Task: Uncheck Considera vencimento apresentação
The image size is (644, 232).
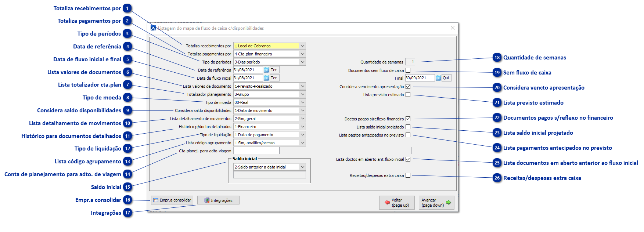Action: click(x=408, y=87)
